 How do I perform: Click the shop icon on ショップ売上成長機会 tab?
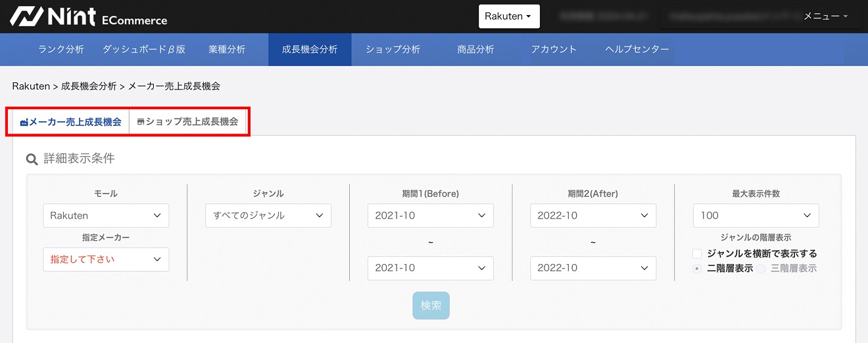(x=140, y=122)
